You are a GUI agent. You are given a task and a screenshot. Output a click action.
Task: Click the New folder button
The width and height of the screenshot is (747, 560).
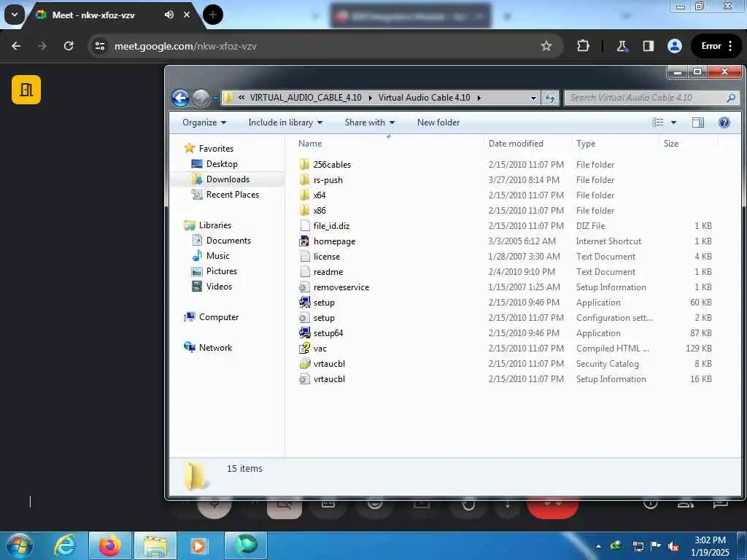438,122
